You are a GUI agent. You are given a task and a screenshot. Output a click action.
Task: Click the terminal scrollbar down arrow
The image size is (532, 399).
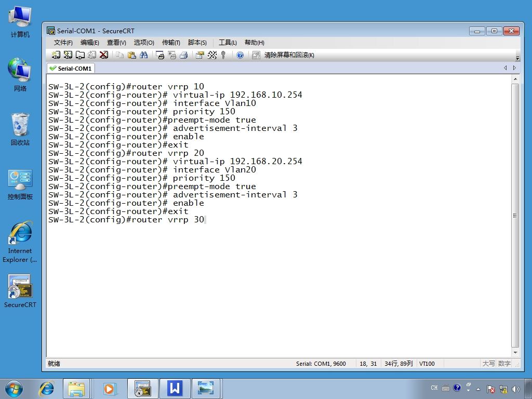coord(515,353)
